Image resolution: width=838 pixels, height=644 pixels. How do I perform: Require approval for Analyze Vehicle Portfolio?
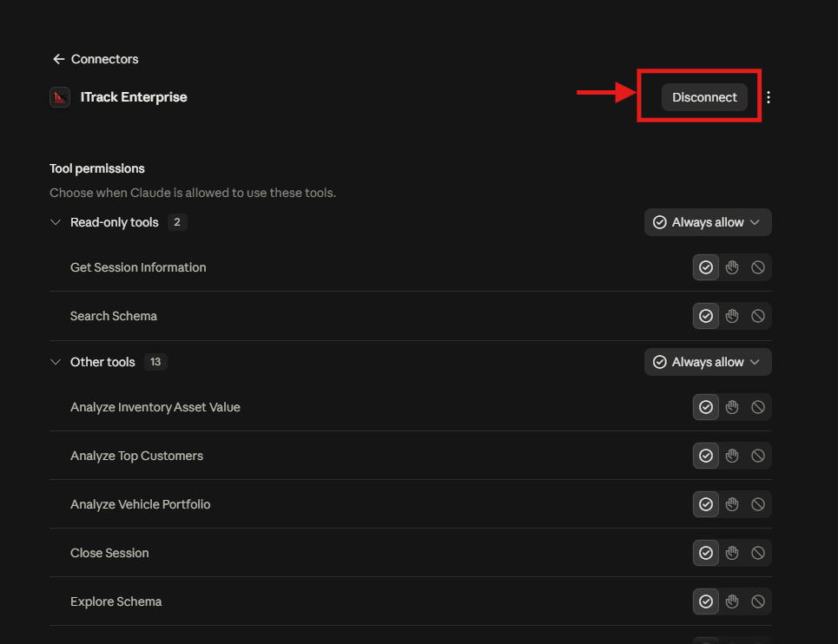pos(732,504)
